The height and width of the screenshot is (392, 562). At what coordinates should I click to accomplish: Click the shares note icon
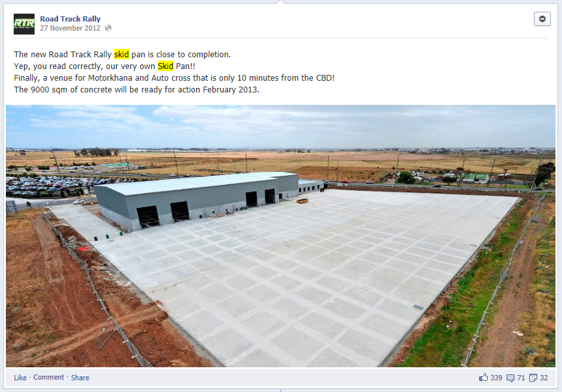[533, 378]
